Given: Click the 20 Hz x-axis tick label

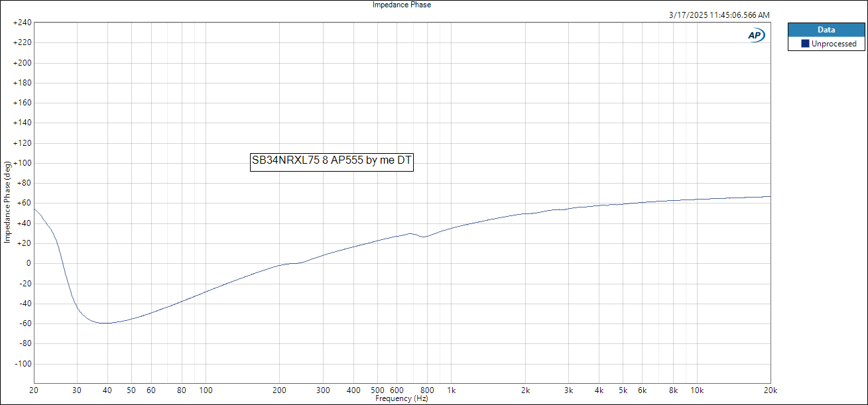Looking at the screenshot, I should click(34, 390).
